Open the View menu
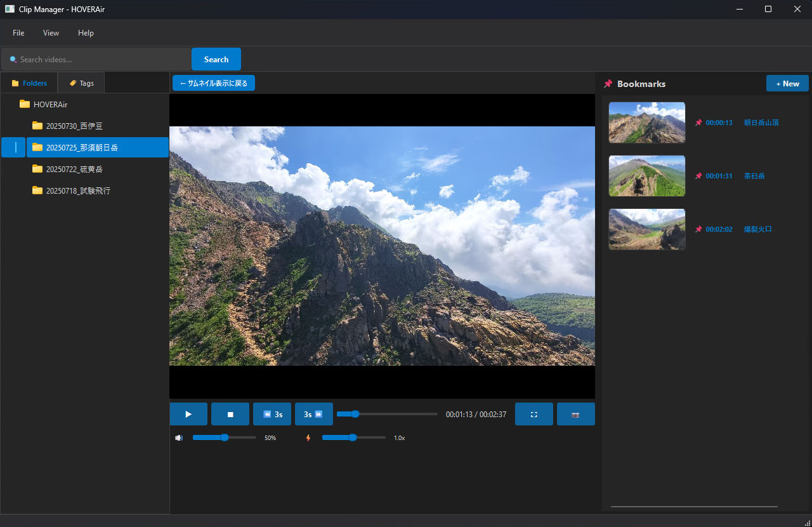 pos(51,33)
